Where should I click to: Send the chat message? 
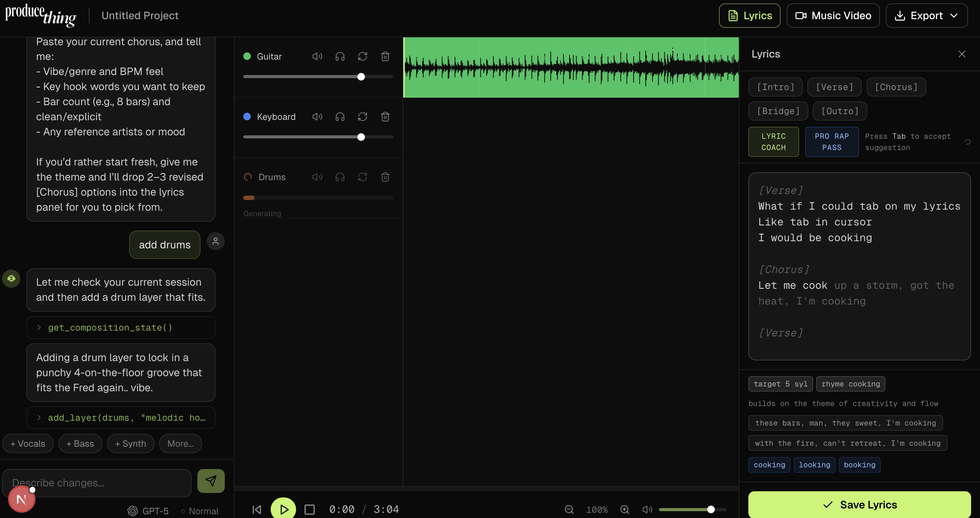(x=211, y=481)
